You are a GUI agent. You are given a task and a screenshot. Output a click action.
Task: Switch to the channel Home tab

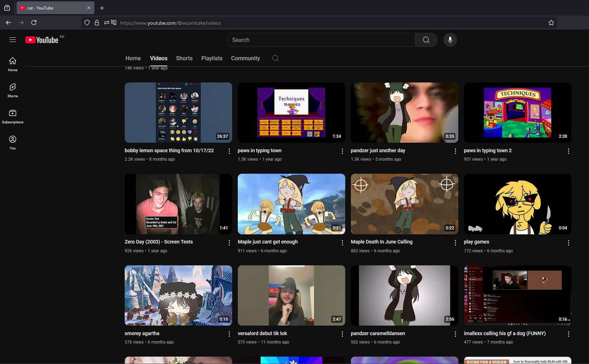pyautogui.click(x=133, y=58)
